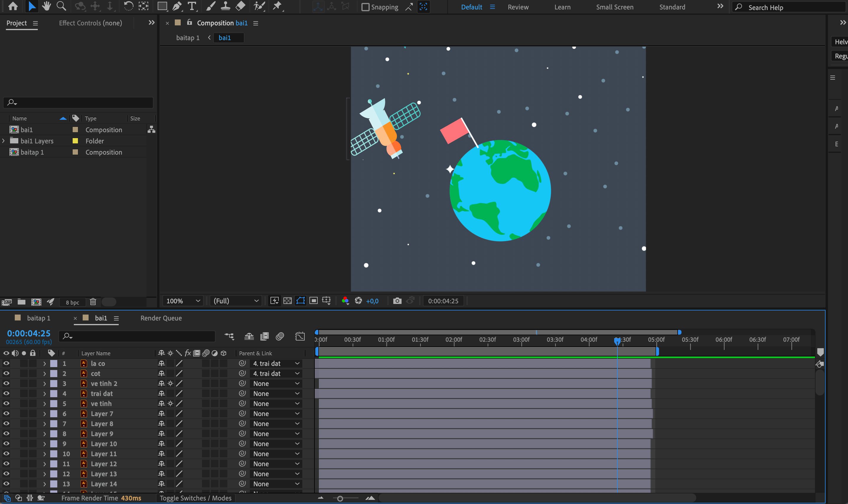Hide the 'la co' layer with eye icon

click(6, 364)
